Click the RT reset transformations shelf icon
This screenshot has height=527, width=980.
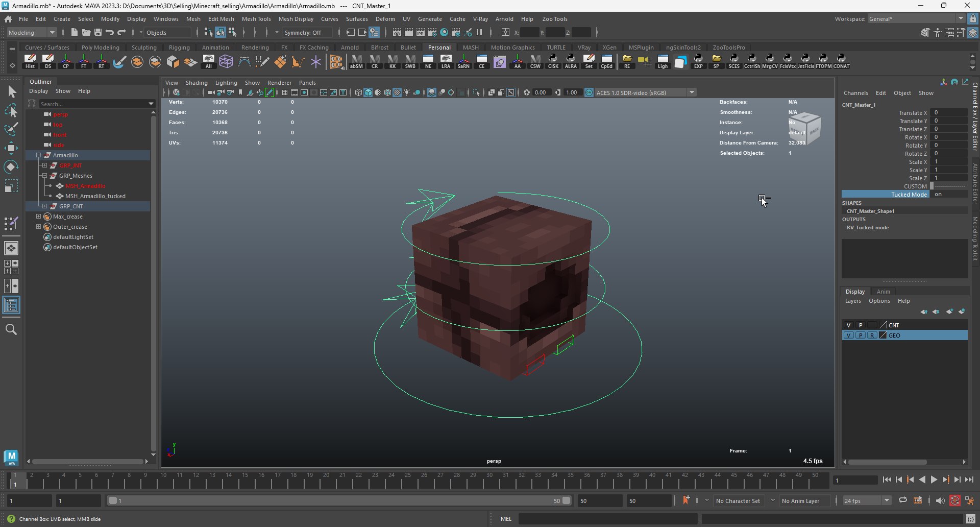pos(102,61)
